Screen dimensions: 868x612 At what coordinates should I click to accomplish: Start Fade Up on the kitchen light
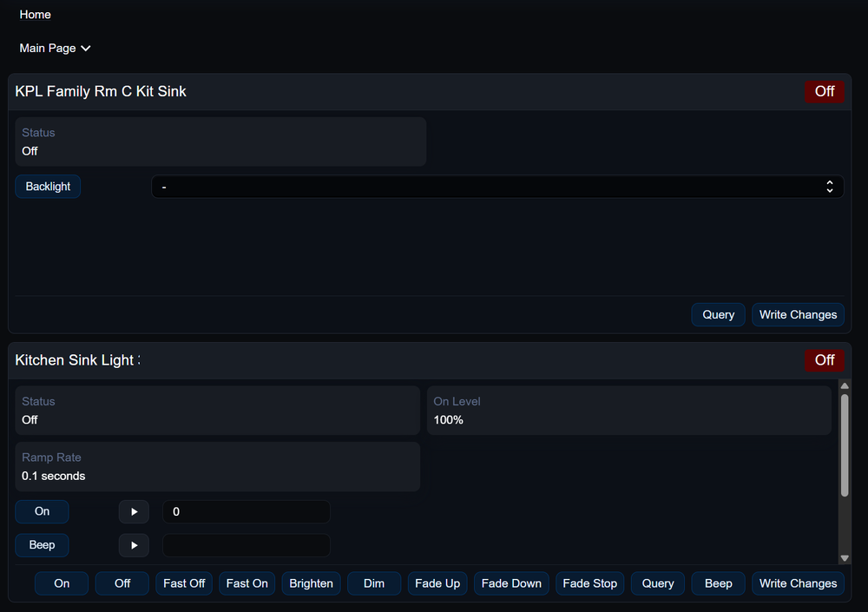[437, 583]
